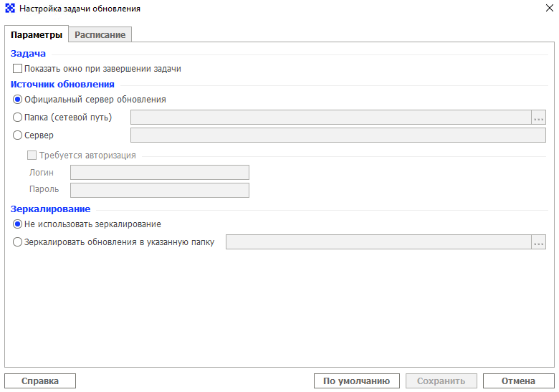559x392 pixels.
Task: Select 'Не использовать зеркалирование' radio option
Action: 17,224
